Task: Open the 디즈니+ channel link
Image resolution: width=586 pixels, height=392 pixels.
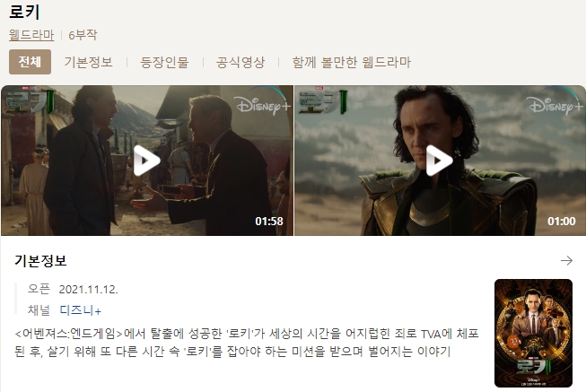Action: [x=81, y=309]
